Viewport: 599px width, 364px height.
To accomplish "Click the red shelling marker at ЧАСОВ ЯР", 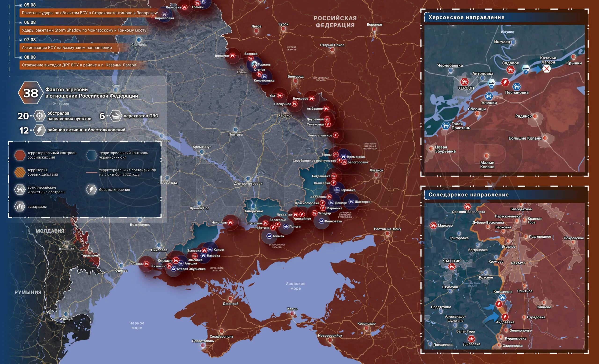I will point(452,266).
